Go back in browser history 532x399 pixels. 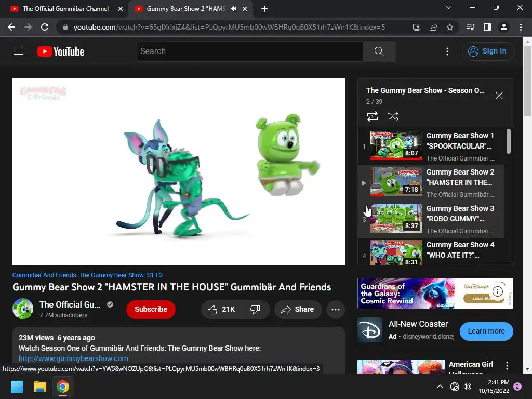(11, 27)
